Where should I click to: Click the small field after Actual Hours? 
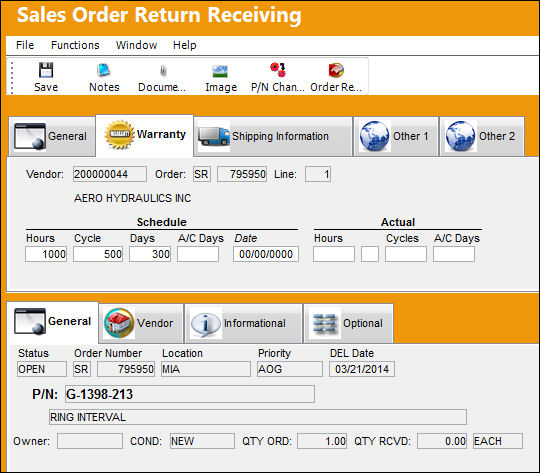(x=370, y=254)
